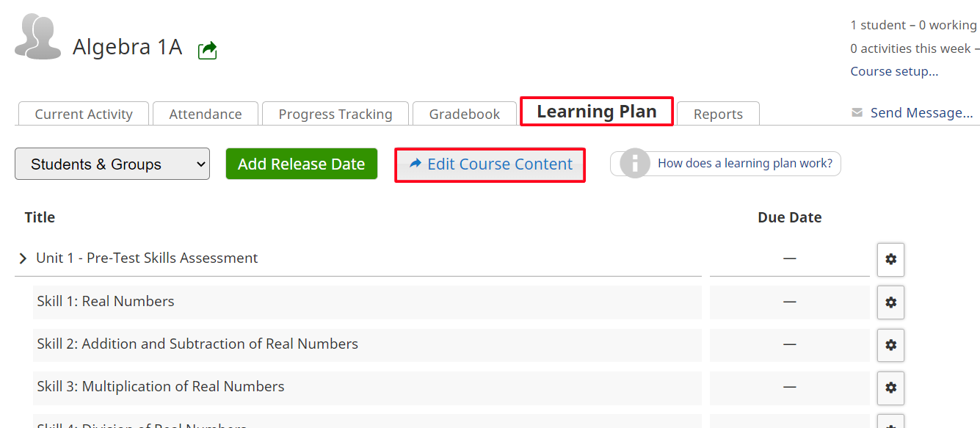Click the envelope icon next to Send Message
This screenshot has height=428, width=980.
click(857, 113)
